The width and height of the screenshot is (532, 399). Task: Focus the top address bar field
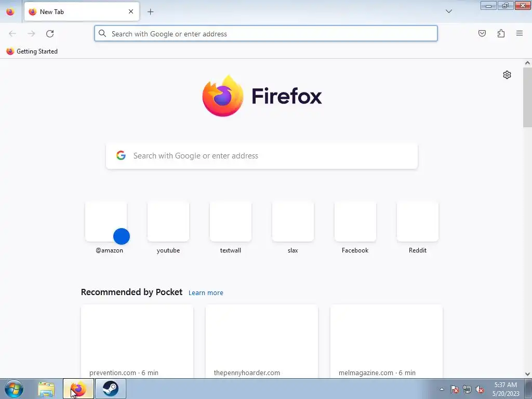pos(265,33)
